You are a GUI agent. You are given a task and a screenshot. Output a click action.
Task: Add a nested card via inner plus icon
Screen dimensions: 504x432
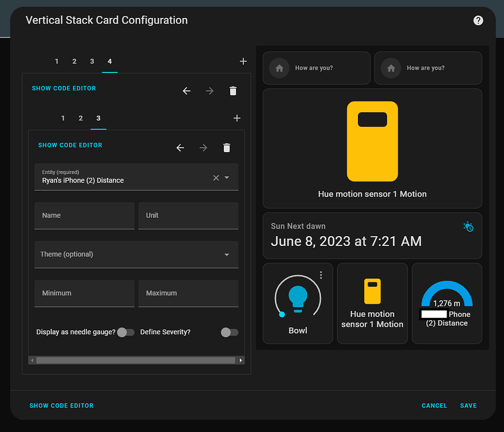click(x=236, y=118)
